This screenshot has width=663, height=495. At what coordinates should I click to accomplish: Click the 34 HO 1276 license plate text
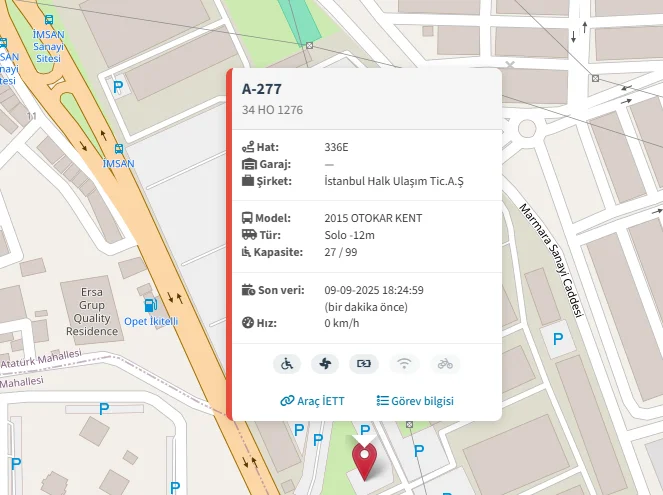272,110
